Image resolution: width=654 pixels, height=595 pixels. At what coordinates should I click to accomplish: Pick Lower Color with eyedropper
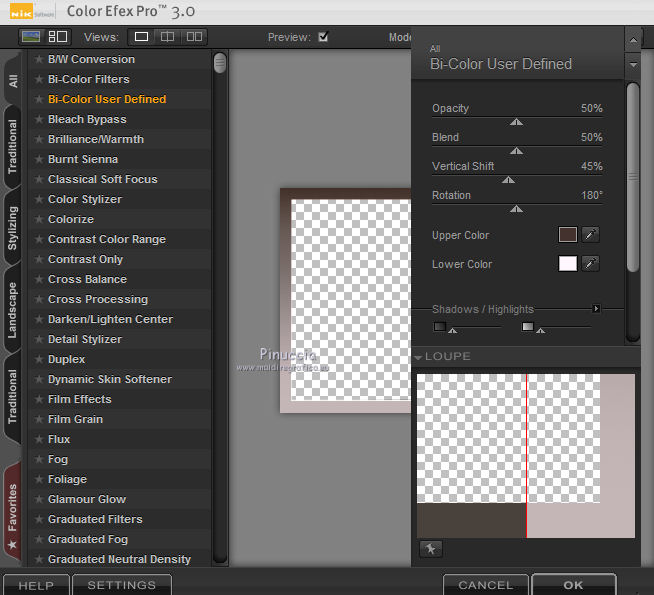pos(590,264)
